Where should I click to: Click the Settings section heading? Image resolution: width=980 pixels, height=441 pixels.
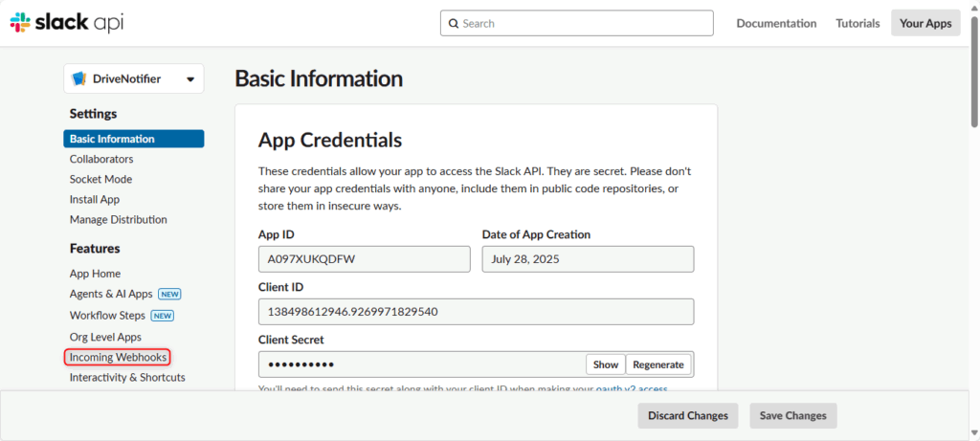click(x=93, y=114)
